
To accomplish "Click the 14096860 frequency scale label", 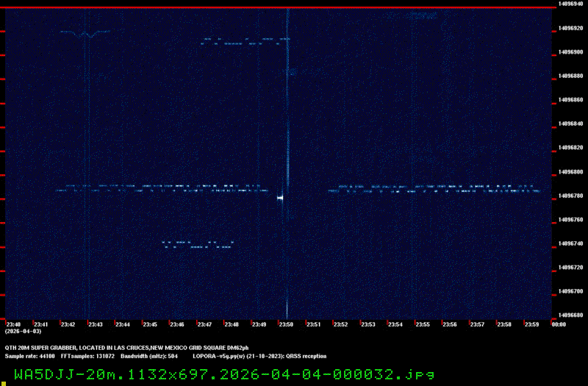I will click(571, 99).
